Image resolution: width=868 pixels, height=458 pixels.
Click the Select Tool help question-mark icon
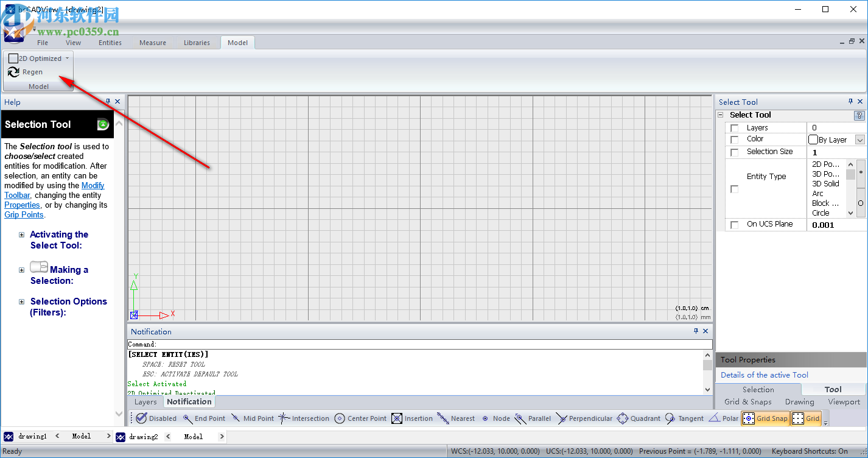(859, 115)
